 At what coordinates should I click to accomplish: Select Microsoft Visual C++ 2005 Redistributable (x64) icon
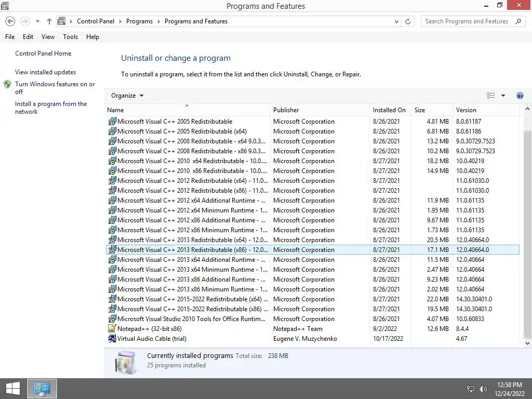tap(112, 131)
